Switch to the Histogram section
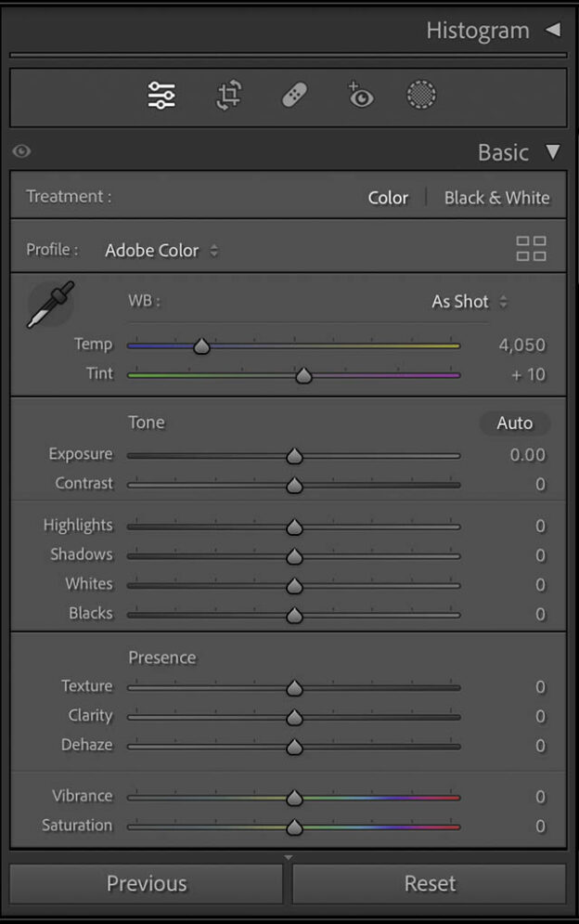 (478, 29)
